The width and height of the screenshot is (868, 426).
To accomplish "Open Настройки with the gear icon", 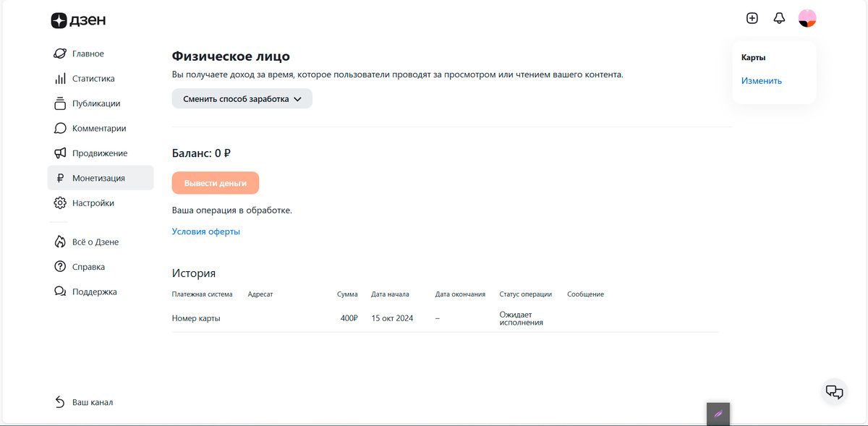I will 59,203.
